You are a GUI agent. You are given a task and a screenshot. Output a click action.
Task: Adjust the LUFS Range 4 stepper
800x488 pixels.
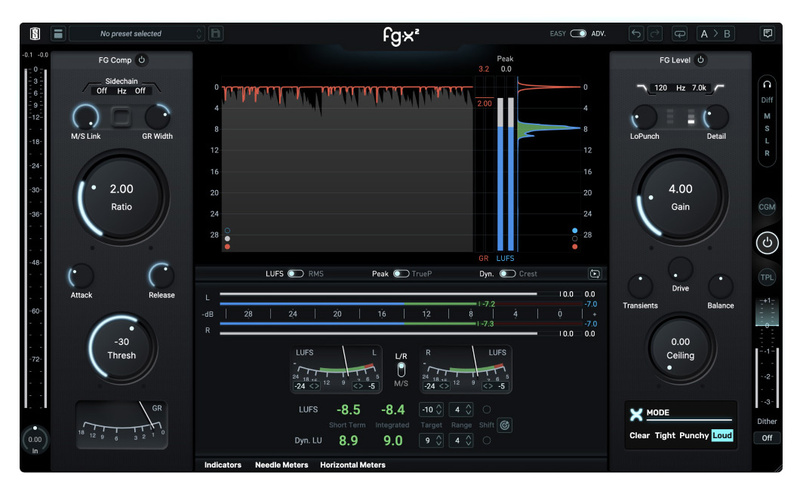coord(461,409)
